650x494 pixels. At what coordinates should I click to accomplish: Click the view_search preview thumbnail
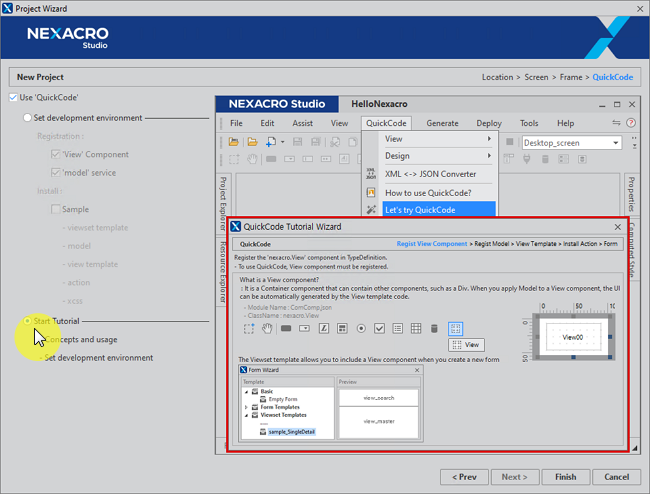click(x=379, y=397)
